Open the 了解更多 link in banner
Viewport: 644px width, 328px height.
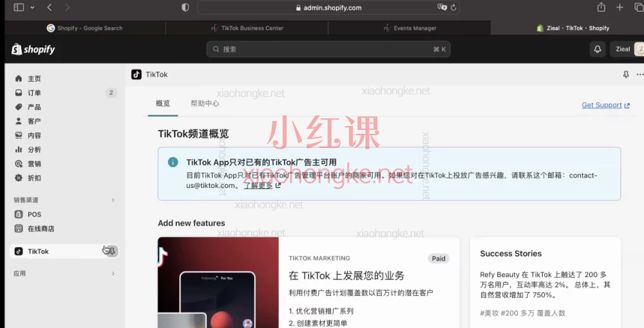[263, 185]
